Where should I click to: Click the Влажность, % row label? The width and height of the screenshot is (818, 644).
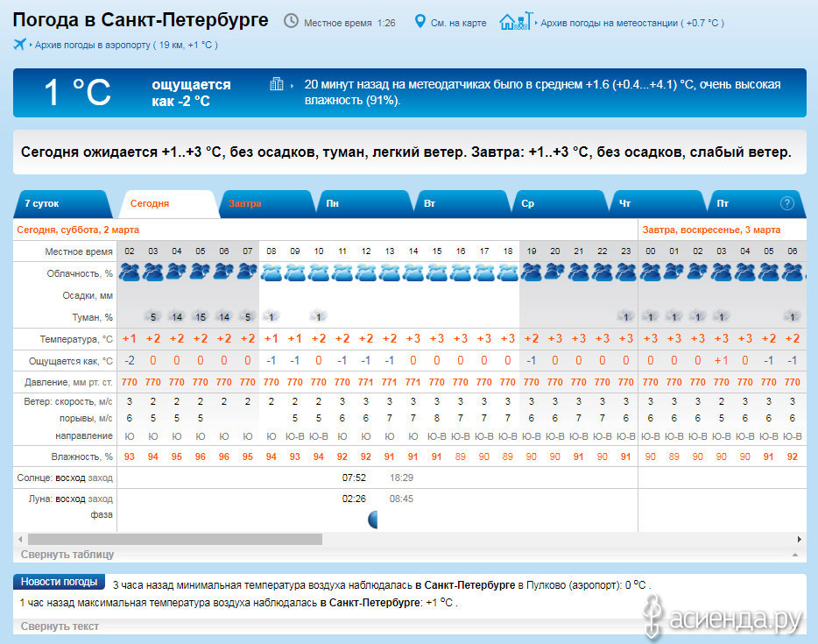point(82,456)
